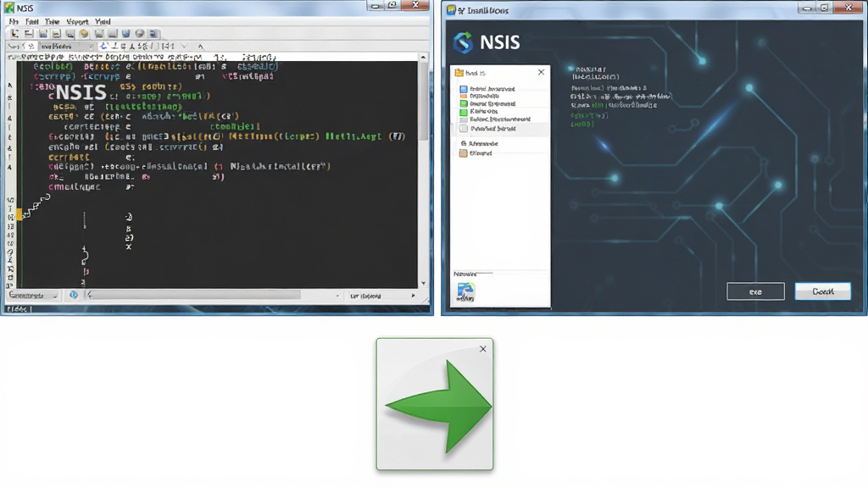Click the yellow marker in the editor gutter
The width and height of the screenshot is (868, 488).
19,214
